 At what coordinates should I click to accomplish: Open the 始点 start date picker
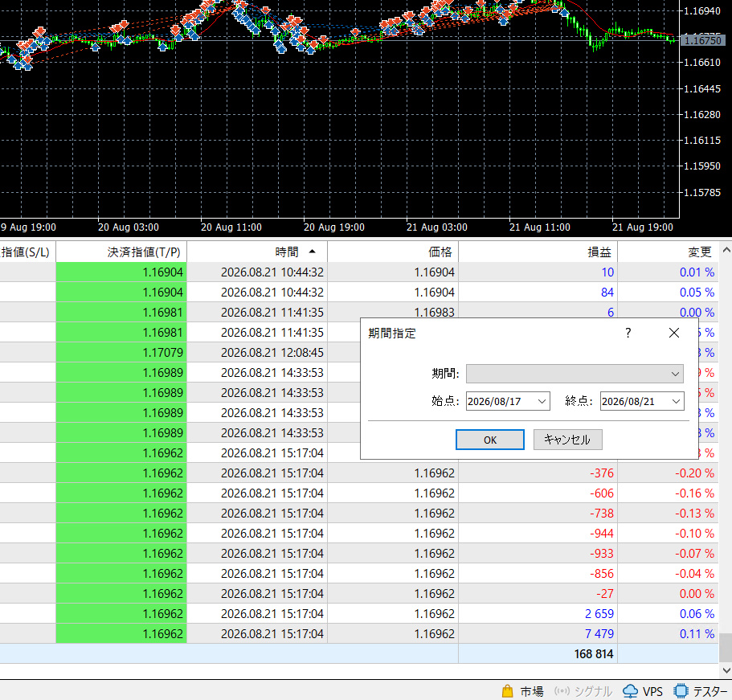click(x=542, y=401)
